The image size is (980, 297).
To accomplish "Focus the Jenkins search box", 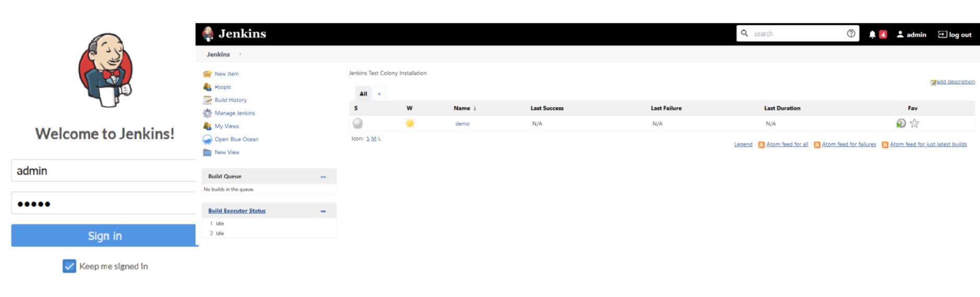I will pos(797,33).
